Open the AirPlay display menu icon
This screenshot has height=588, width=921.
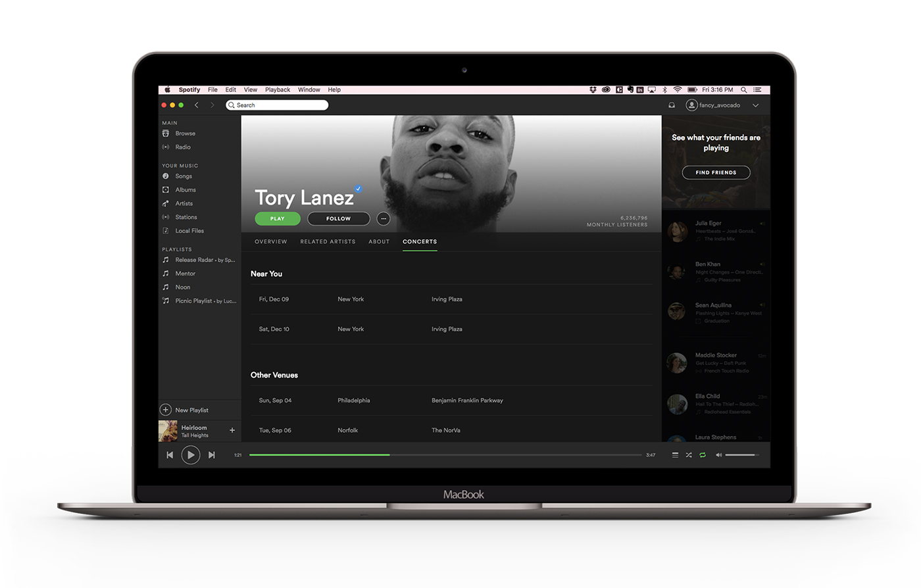click(652, 89)
